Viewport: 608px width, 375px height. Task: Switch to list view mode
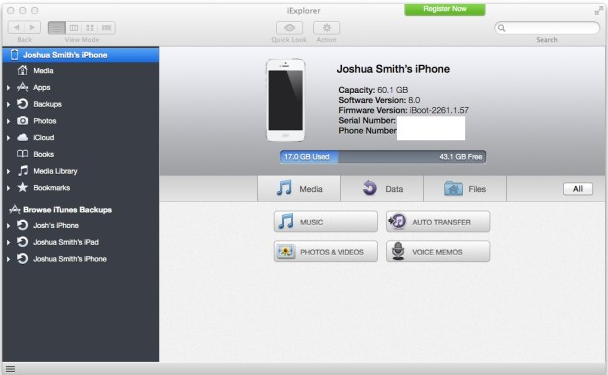[57, 28]
